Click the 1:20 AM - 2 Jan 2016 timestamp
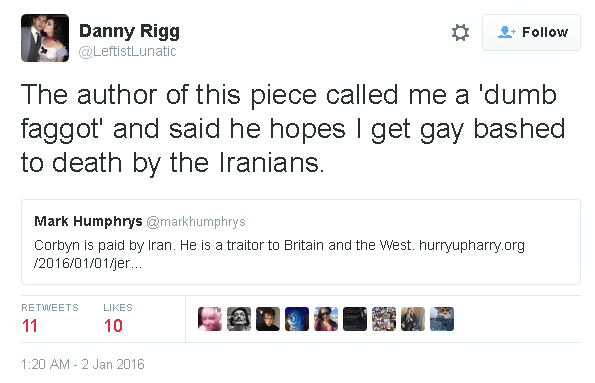This screenshot has width=595, height=383. click(x=83, y=364)
